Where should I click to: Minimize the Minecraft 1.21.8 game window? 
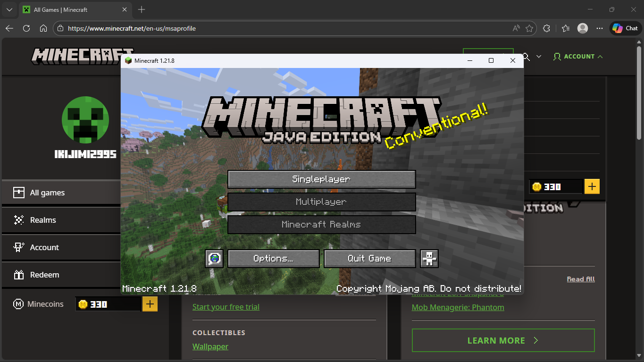pyautogui.click(x=470, y=60)
